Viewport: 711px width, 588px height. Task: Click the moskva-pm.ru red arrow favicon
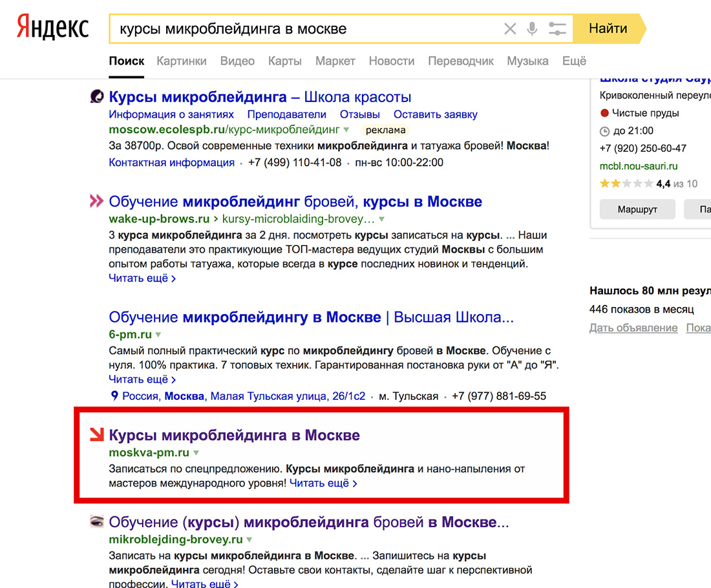[96, 434]
